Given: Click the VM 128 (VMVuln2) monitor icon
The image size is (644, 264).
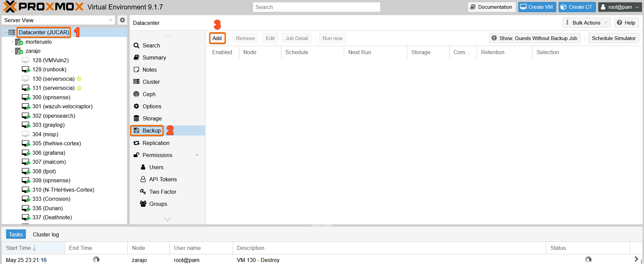Looking at the screenshot, I should [x=26, y=60].
